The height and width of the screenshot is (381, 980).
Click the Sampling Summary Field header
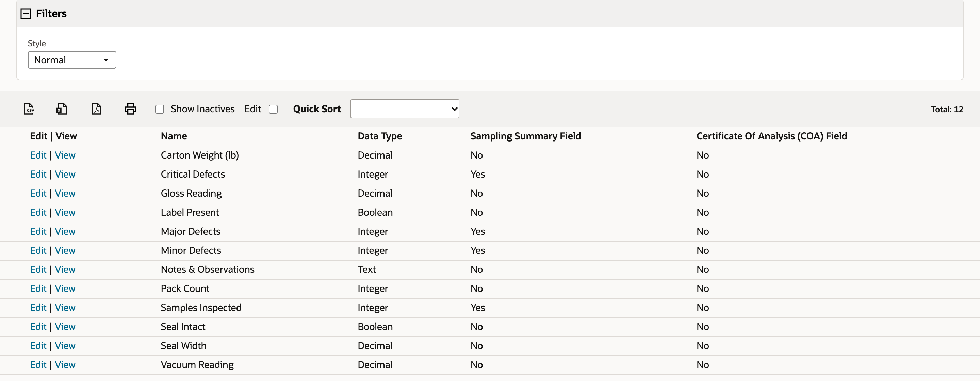[x=526, y=136]
